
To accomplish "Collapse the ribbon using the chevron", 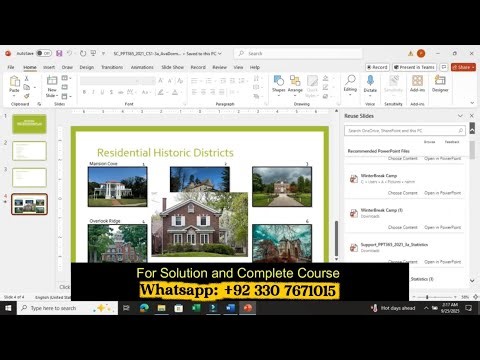I will coord(472,103).
